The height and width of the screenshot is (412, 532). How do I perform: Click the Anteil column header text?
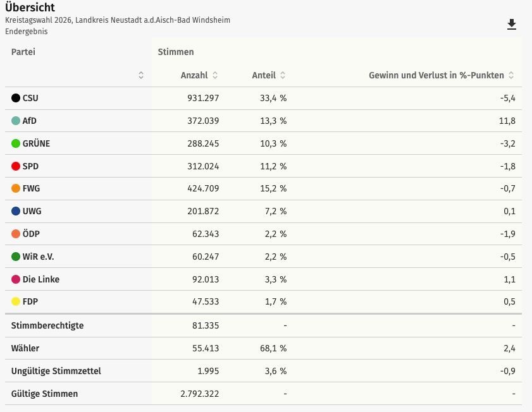click(264, 75)
